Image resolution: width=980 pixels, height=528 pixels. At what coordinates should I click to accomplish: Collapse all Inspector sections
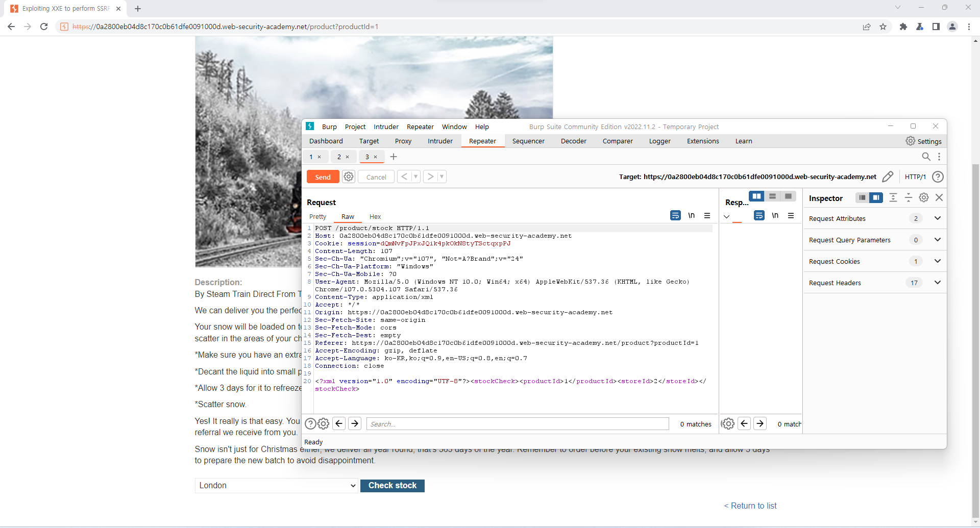pos(909,198)
